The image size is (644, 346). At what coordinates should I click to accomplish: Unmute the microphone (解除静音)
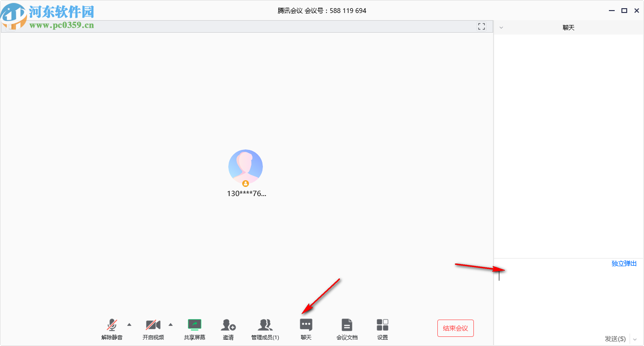click(112, 329)
